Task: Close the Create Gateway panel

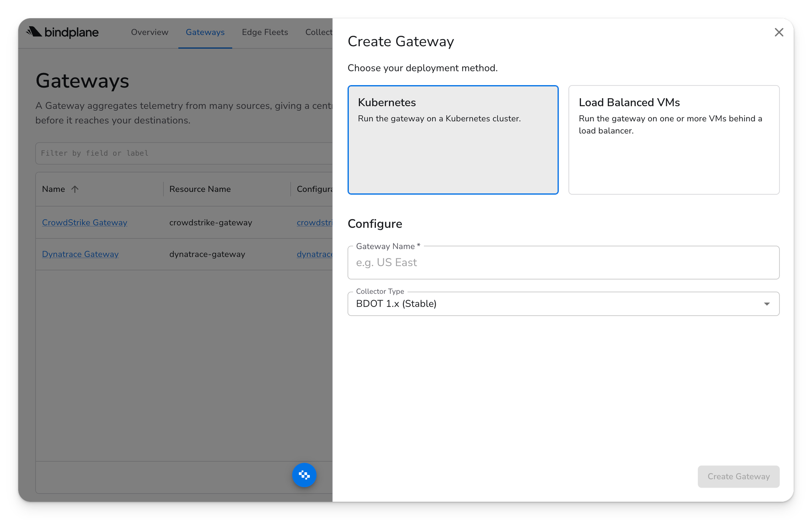Action: tap(779, 32)
